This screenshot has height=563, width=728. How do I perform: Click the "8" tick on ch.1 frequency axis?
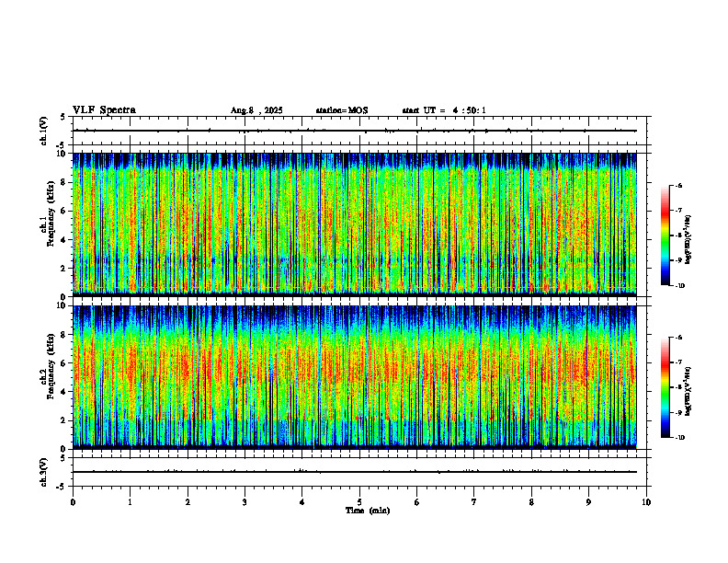(x=64, y=182)
